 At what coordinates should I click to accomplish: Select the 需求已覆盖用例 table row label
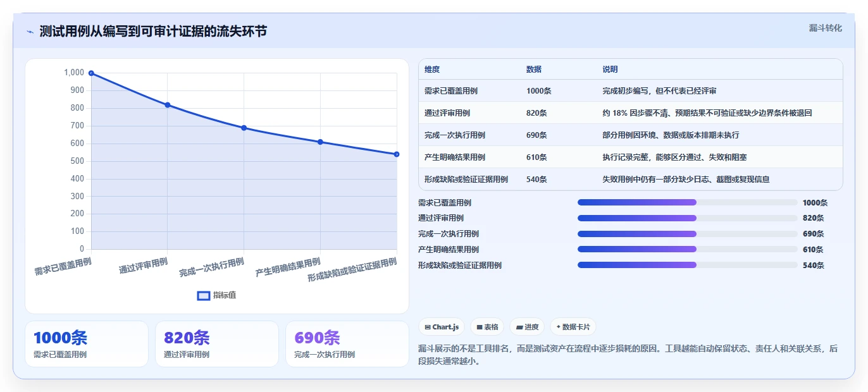(x=451, y=91)
